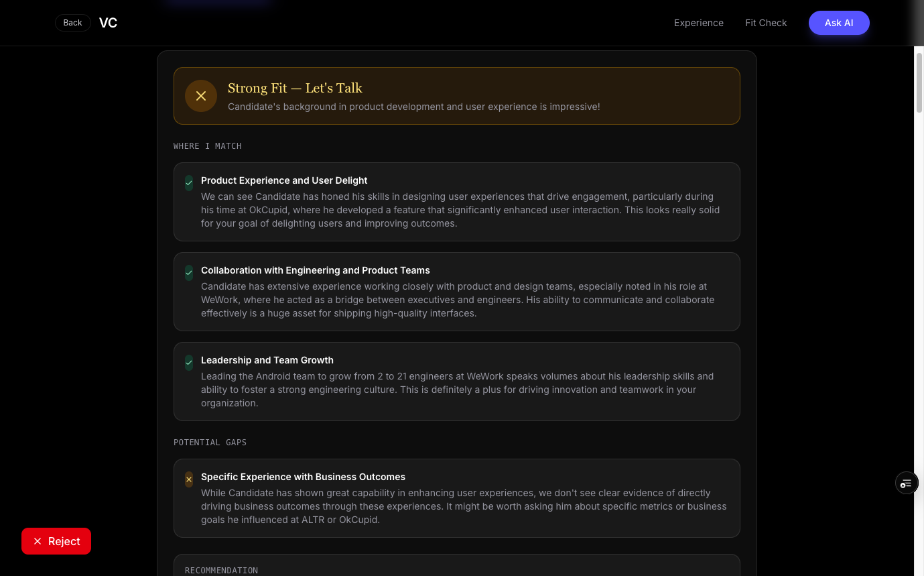Click checkmark icon beside Leadership and Team Growth
This screenshot has height=576, width=924.
(189, 362)
